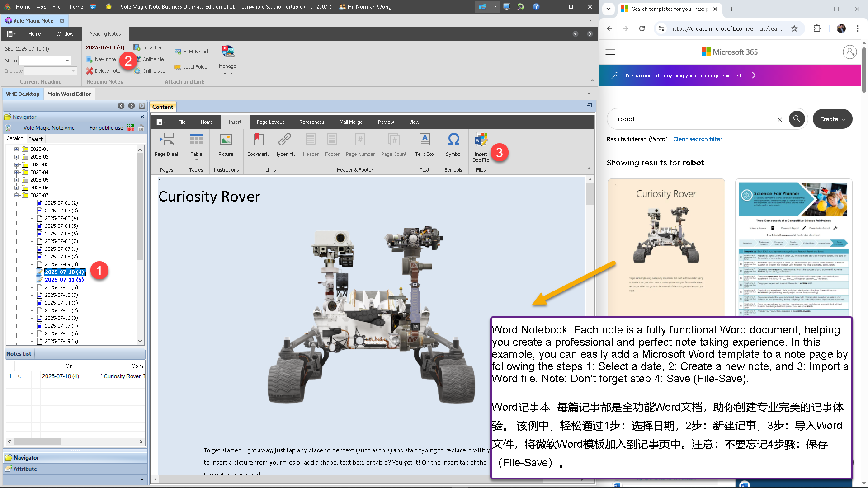Click the Footer ribbon icon
This screenshot has width=868, height=488.
[x=332, y=139]
